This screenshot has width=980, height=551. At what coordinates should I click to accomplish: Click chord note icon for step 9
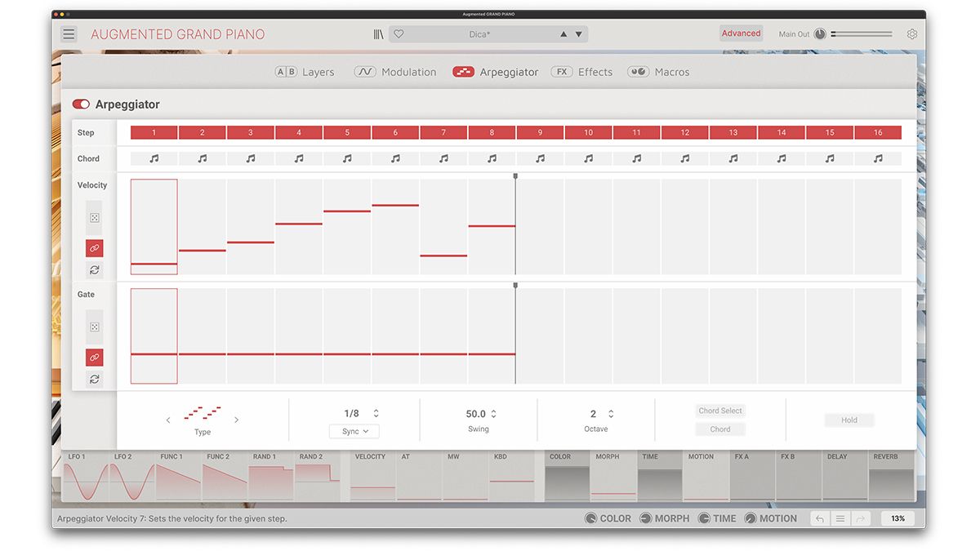[541, 159]
